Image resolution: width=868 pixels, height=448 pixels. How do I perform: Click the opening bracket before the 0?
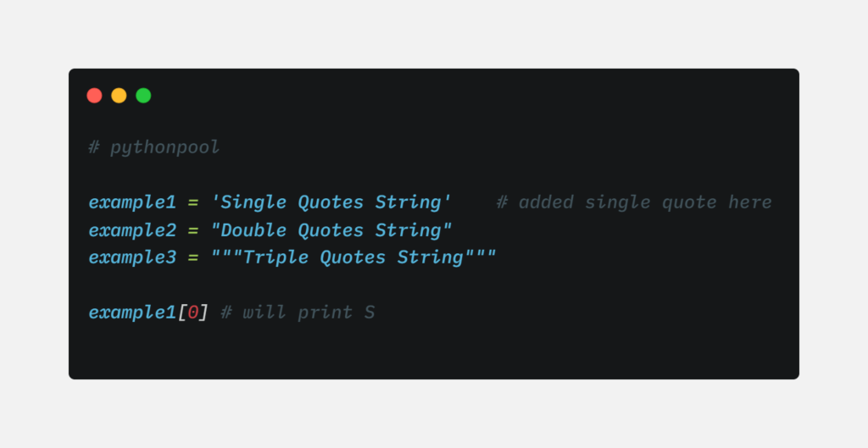click(181, 312)
